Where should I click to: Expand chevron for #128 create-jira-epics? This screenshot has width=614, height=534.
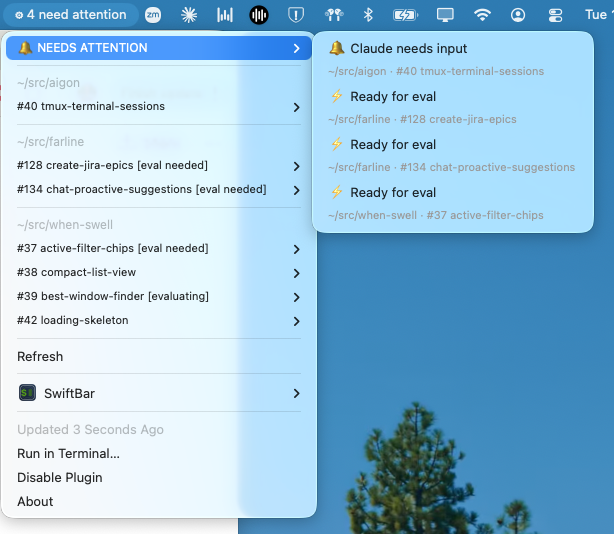click(x=296, y=166)
